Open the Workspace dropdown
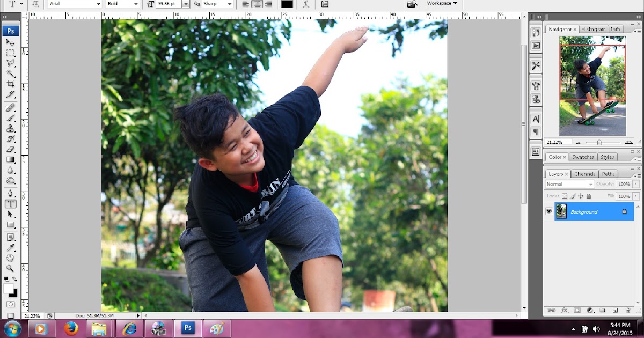Screen dimensions: 644x338 [442, 3]
